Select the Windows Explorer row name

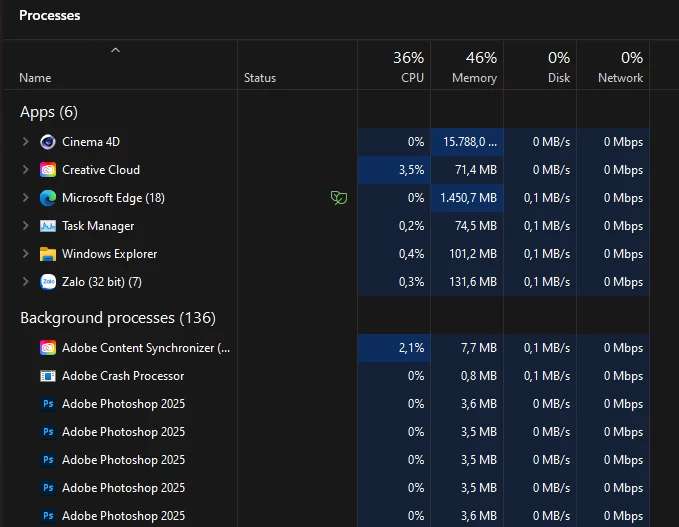110,254
